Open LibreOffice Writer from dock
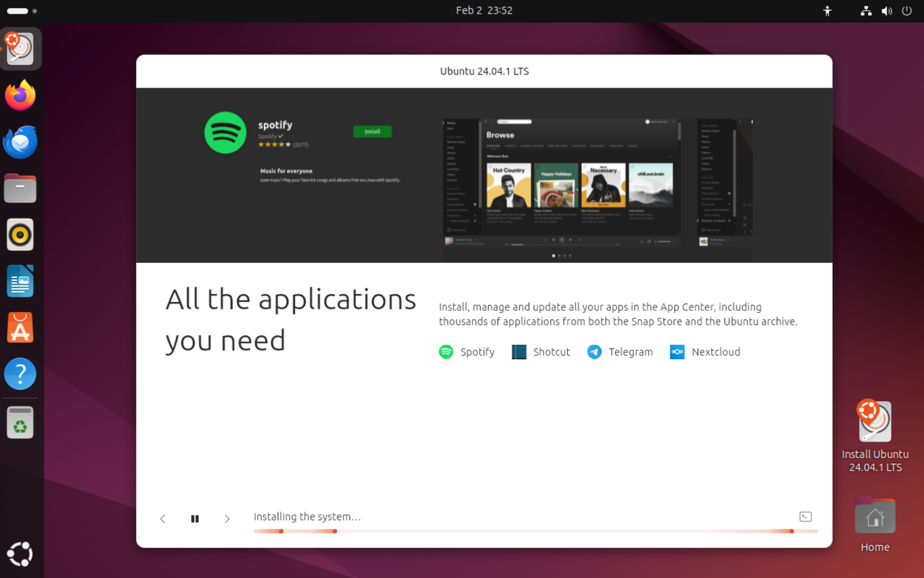 tap(20, 281)
